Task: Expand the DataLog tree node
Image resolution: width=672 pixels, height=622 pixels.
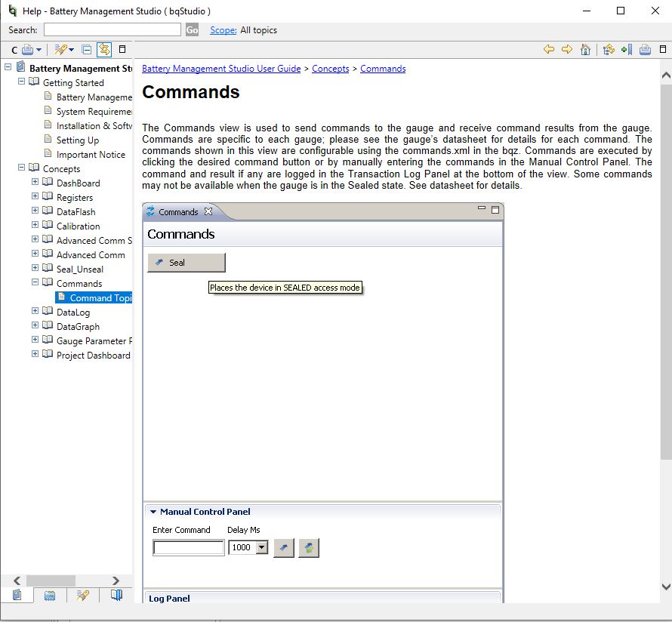Action: click(35, 311)
